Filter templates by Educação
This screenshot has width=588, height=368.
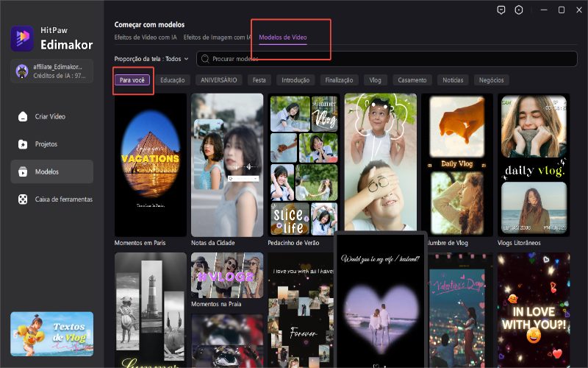173,79
